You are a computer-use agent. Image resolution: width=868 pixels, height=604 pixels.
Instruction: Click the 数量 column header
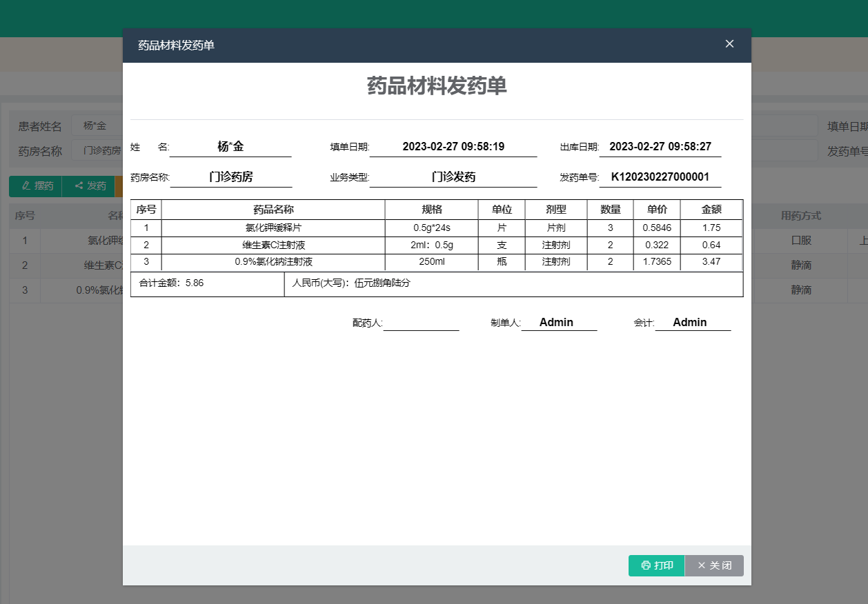[x=611, y=210]
